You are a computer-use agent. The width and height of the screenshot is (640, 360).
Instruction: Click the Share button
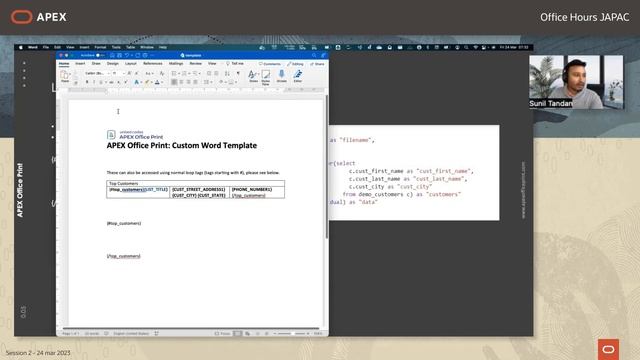(x=318, y=64)
